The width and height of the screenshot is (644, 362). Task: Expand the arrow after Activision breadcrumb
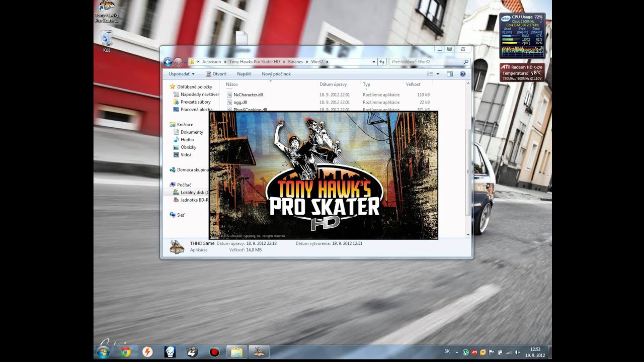(x=225, y=62)
